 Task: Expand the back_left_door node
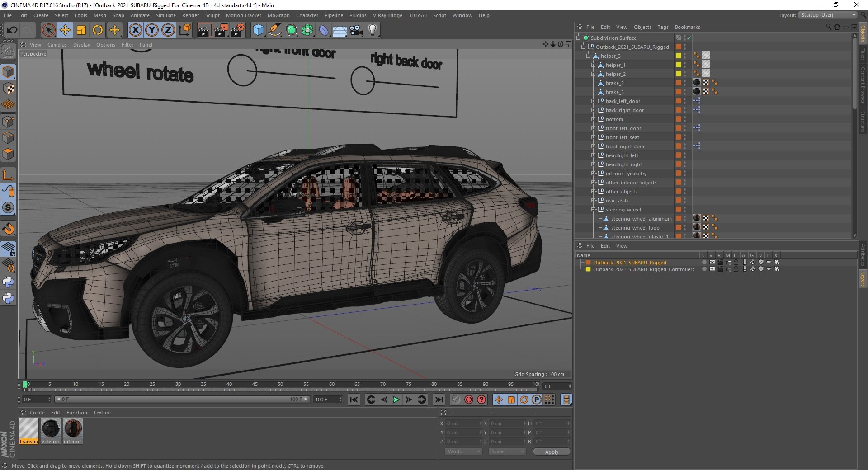[594, 101]
